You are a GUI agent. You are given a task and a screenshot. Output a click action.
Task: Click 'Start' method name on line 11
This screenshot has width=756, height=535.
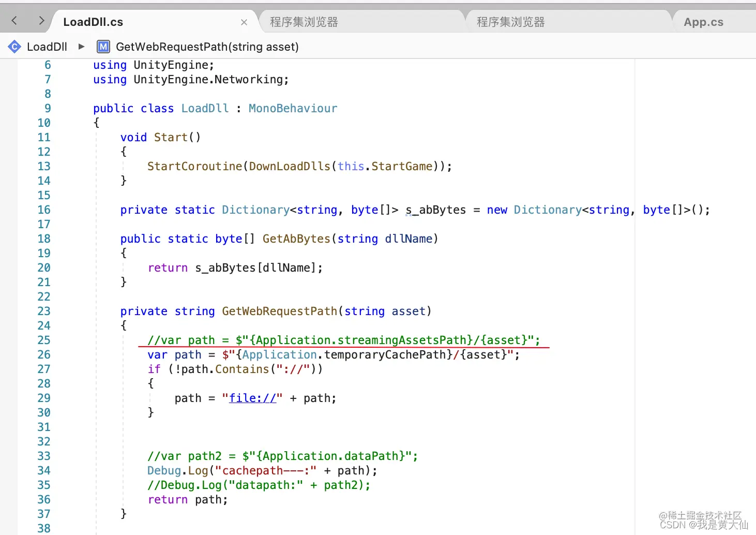[x=171, y=137]
